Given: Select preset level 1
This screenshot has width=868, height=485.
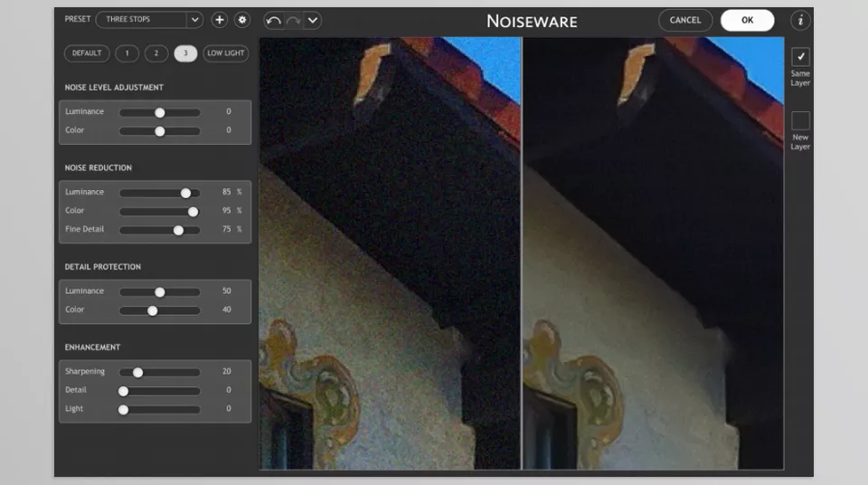Looking at the screenshot, I should [x=127, y=53].
